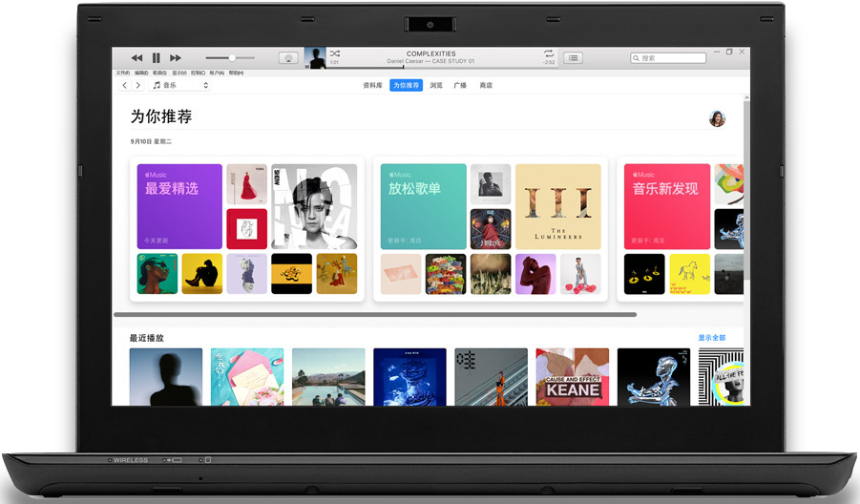This screenshot has height=504, width=860.
Task: Pause the current song
Action: (x=157, y=57)
